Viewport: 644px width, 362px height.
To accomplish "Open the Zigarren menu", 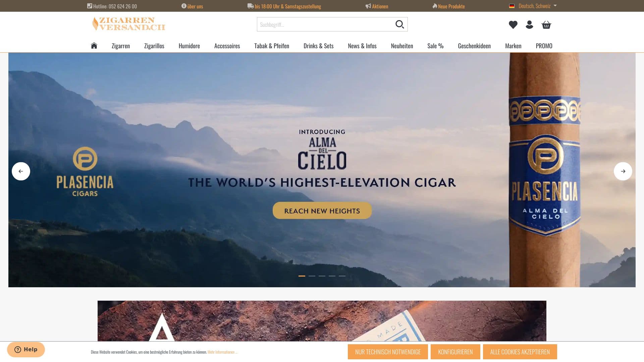I will click(121, 46).
